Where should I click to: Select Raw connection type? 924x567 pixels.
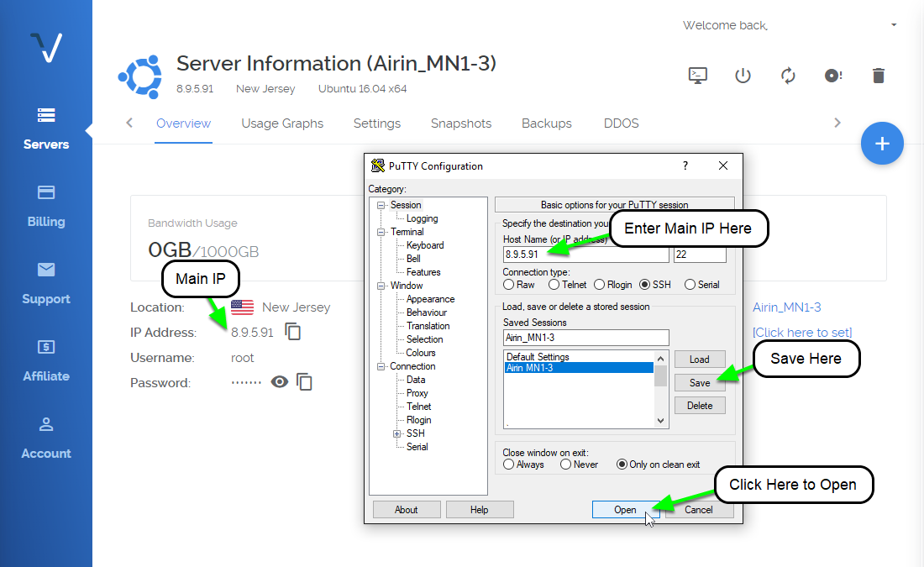tap(508, 285)
